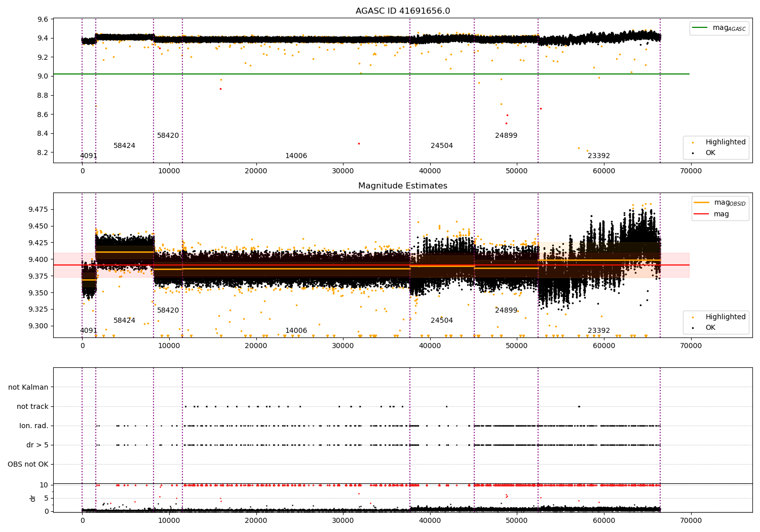This screenshot has height=532, width=760.
Task: Click OBSID label '4091' in top plot
Action: coord(89,156)
